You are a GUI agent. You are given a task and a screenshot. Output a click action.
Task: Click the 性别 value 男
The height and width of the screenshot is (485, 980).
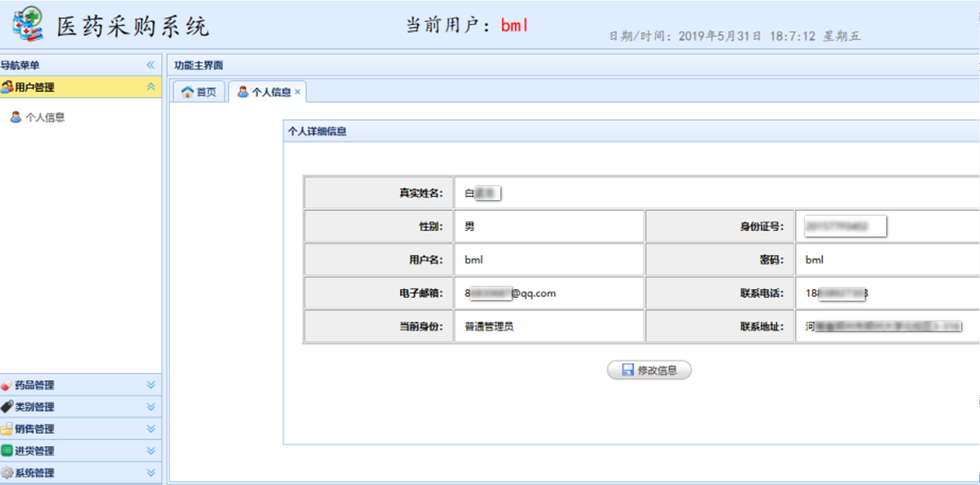click(470, 226)
